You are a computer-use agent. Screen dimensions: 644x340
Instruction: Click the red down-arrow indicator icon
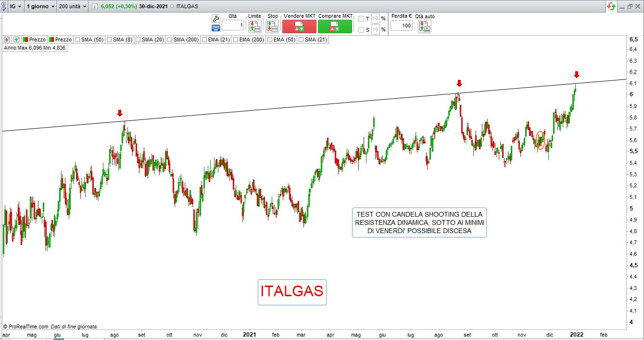click(x=7, y=39)
